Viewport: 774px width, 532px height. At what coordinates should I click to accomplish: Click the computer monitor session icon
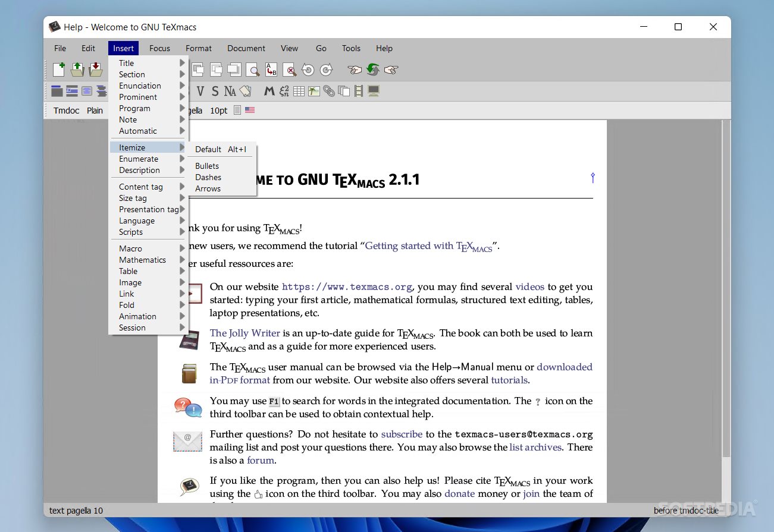point(374,91)
